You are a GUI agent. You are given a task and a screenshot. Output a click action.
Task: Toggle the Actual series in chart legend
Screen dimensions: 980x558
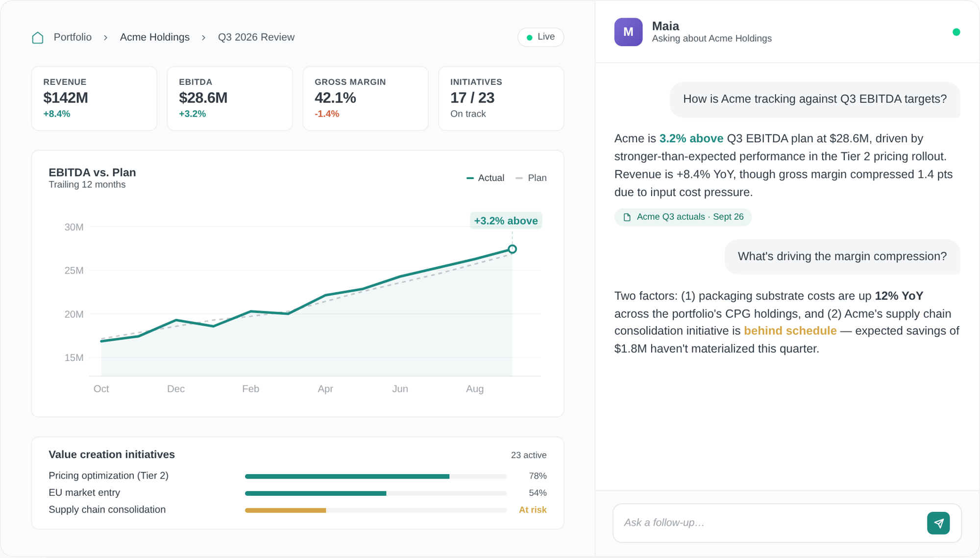[x=486, y=178]
